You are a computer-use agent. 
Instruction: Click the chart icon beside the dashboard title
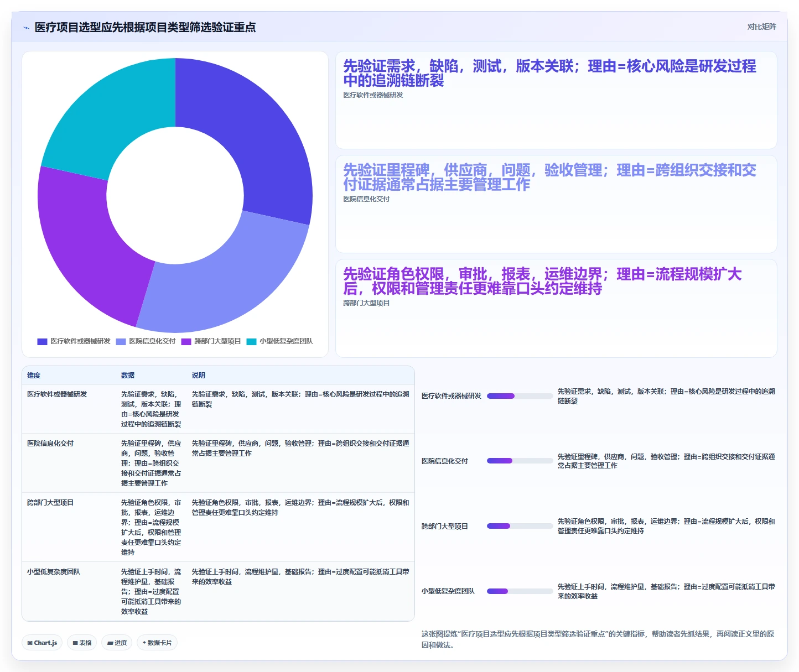pyautogui.click(x=26, y=28)
